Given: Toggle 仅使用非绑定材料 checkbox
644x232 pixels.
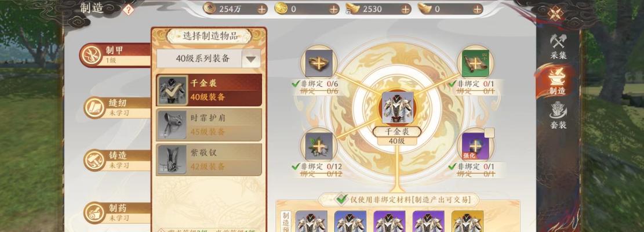Looking at the screenshot, I should tap(342, 200).
